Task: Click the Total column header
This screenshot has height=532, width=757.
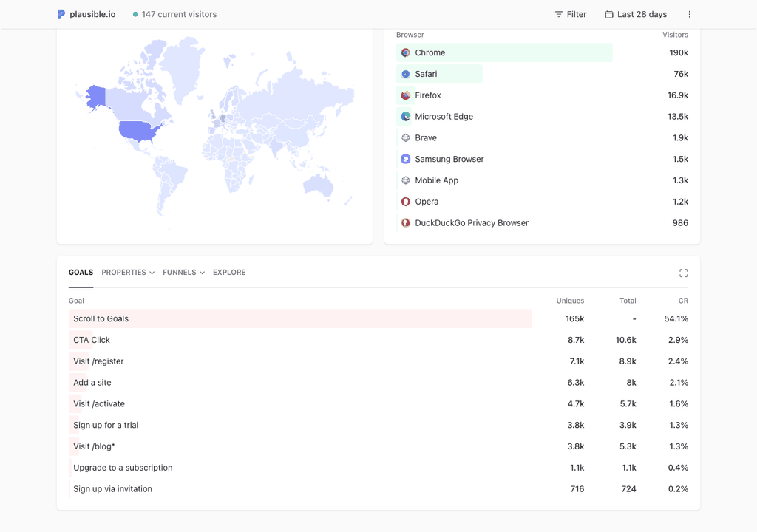Action: 628,300
